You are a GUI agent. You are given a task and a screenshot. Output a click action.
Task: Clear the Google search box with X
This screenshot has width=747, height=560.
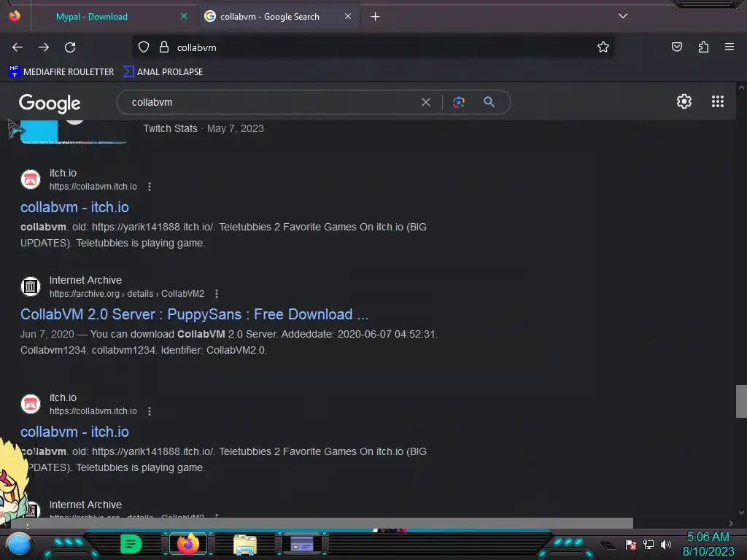(x=426, y=102)
